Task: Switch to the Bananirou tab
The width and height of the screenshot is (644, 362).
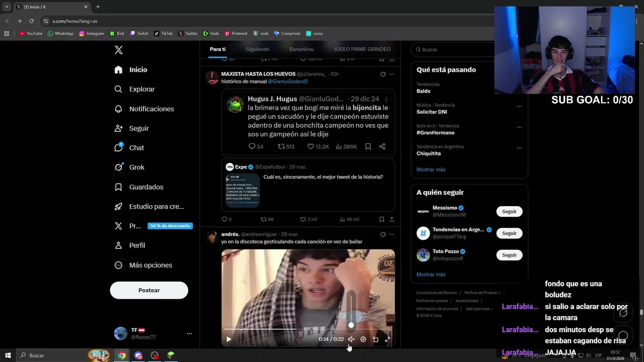Action: 301,49
